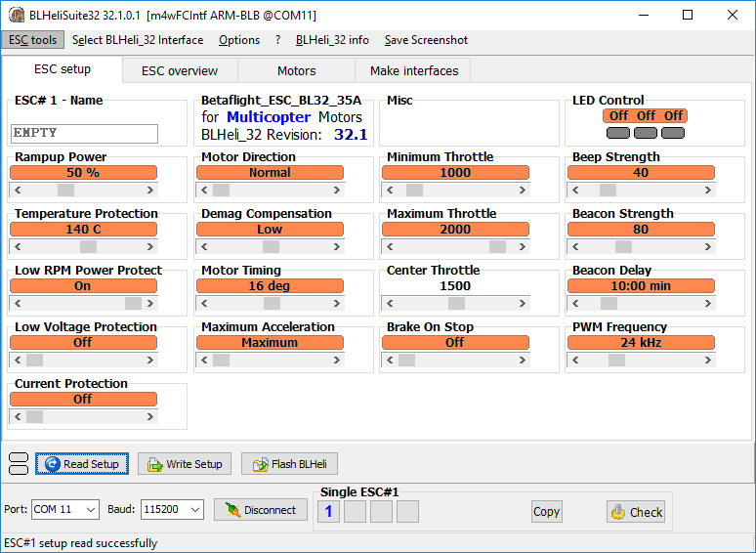Click the Beacon Delay 10:00 min value

(x=642, y=286)
